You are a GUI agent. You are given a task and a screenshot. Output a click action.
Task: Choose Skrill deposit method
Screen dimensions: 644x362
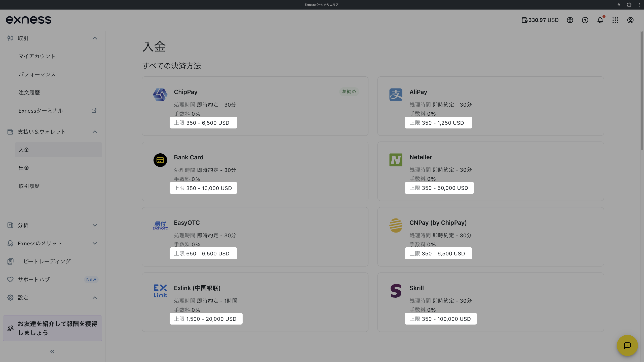click(490, 302)
